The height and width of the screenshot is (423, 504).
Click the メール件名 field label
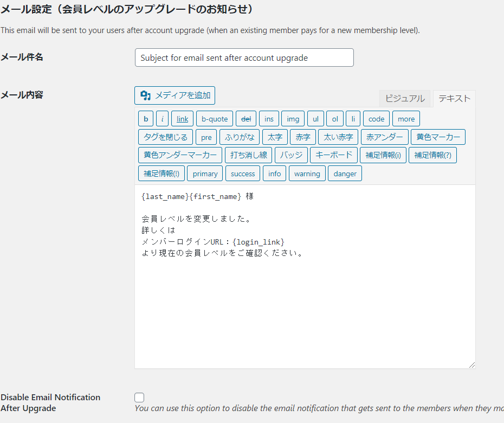click(22, 57)
